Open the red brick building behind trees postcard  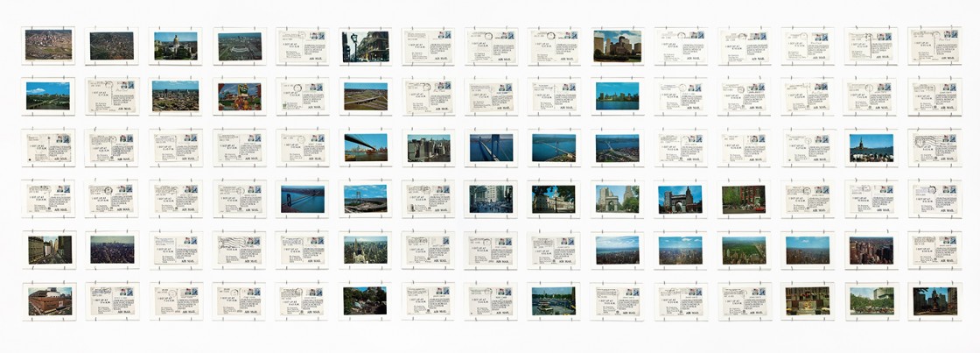click(744, 200)
